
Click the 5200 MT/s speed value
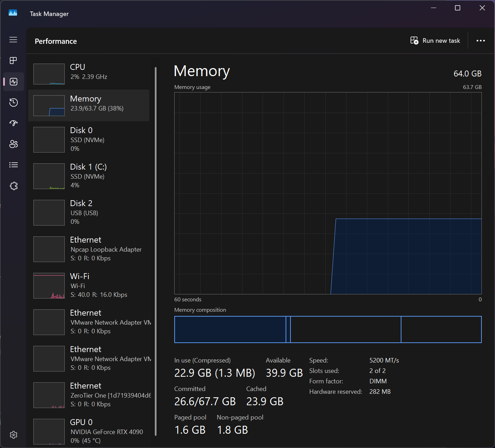384,360
